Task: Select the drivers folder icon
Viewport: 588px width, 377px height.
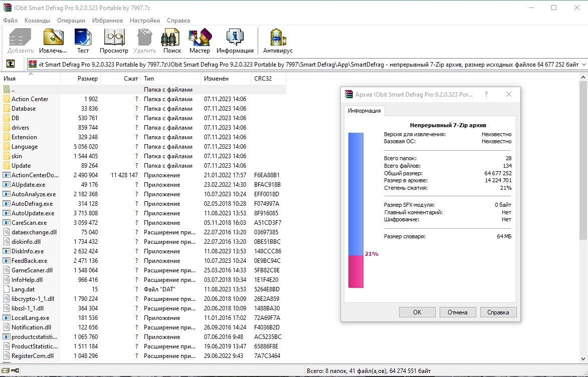Action: tap(7, 127)
